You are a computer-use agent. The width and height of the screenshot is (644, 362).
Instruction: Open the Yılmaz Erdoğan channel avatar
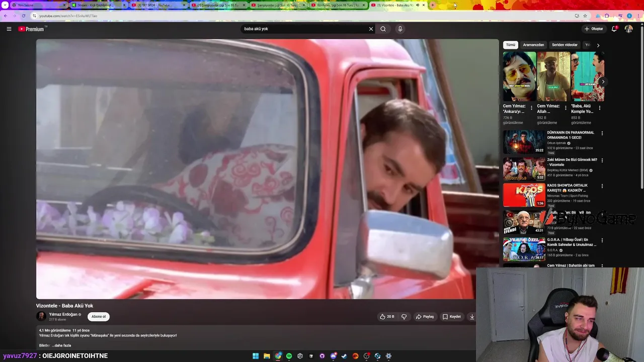pos(41,316)
